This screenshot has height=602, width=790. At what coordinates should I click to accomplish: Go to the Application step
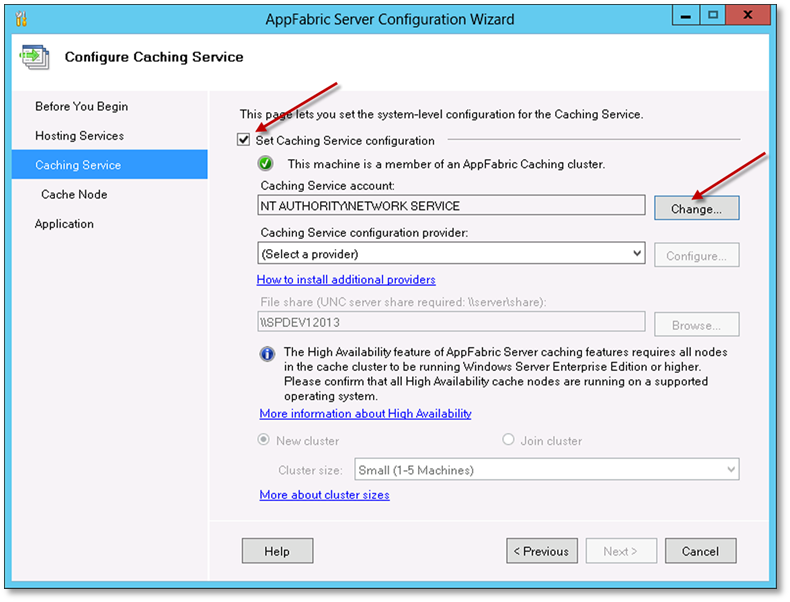64,224
